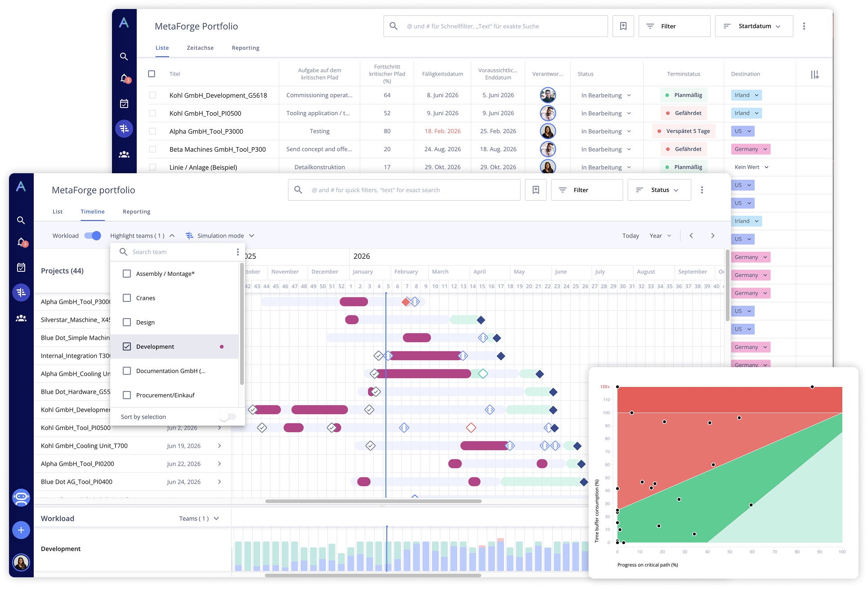Open column settings icon in German list
The height and width of the screenshot is (589, 868).
[x=814, y=75]
